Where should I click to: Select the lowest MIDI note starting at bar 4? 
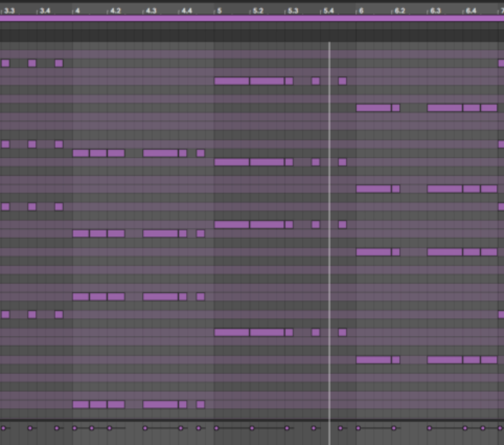pos(81,404)
